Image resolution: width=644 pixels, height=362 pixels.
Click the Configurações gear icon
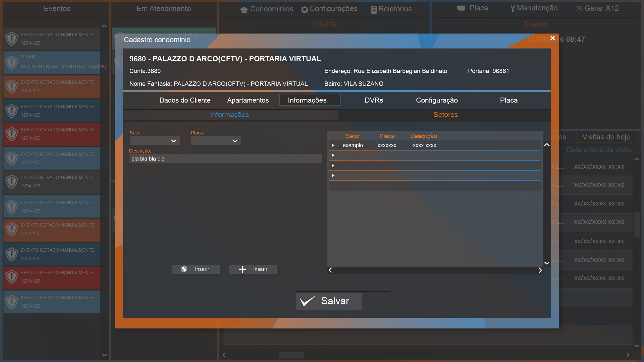click(305, 10)
